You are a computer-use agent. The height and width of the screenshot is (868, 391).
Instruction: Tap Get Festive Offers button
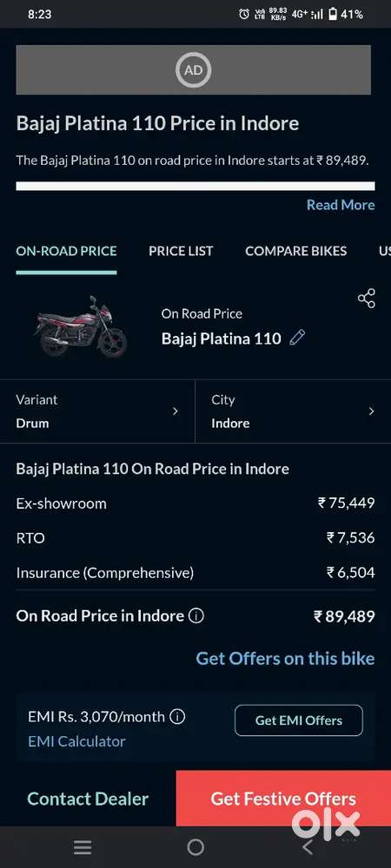point(283,799)
